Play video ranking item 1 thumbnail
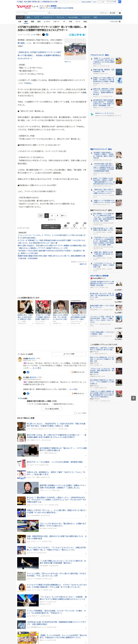 [119, 216]
